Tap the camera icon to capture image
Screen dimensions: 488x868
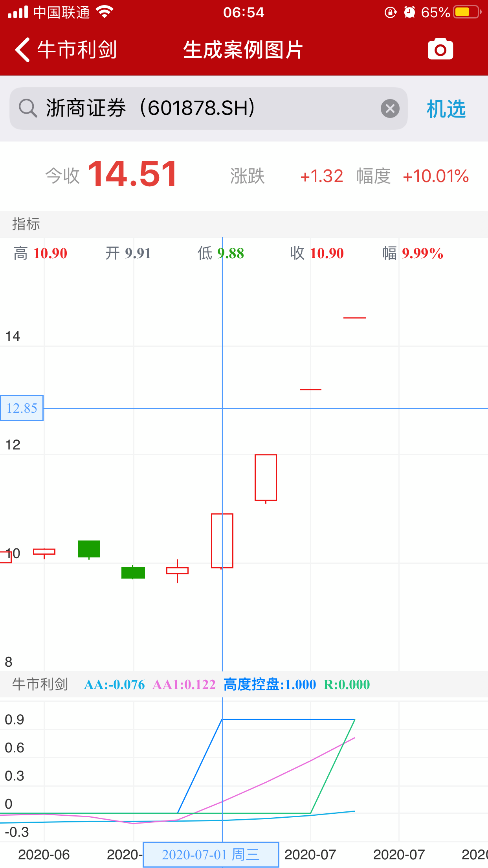(440, 50)
